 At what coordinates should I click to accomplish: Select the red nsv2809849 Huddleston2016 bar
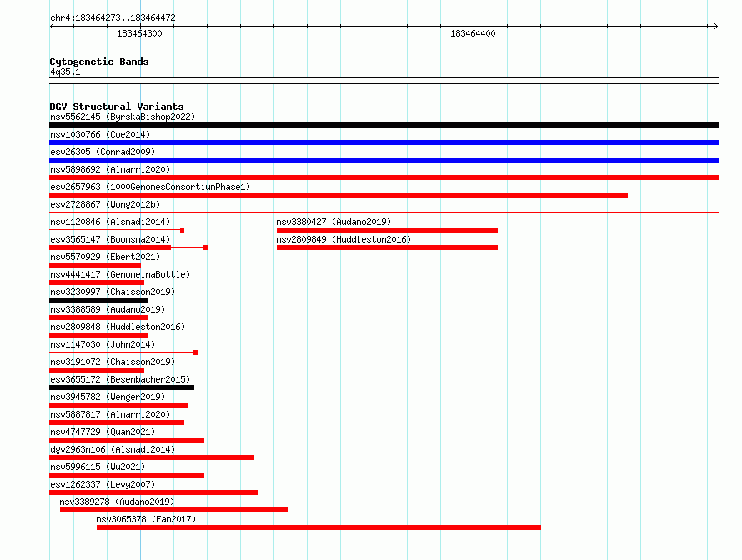pyautogui.click(x=387, y=247)
